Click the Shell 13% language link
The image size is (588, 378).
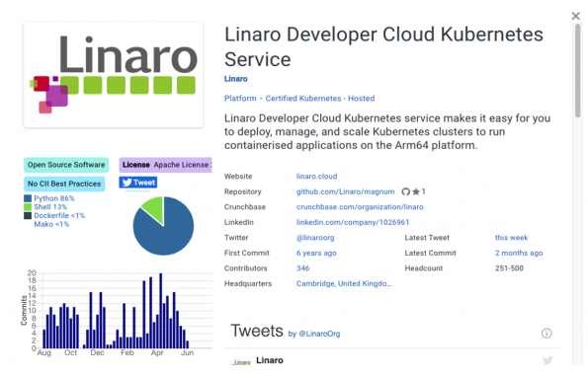(50, 207)
